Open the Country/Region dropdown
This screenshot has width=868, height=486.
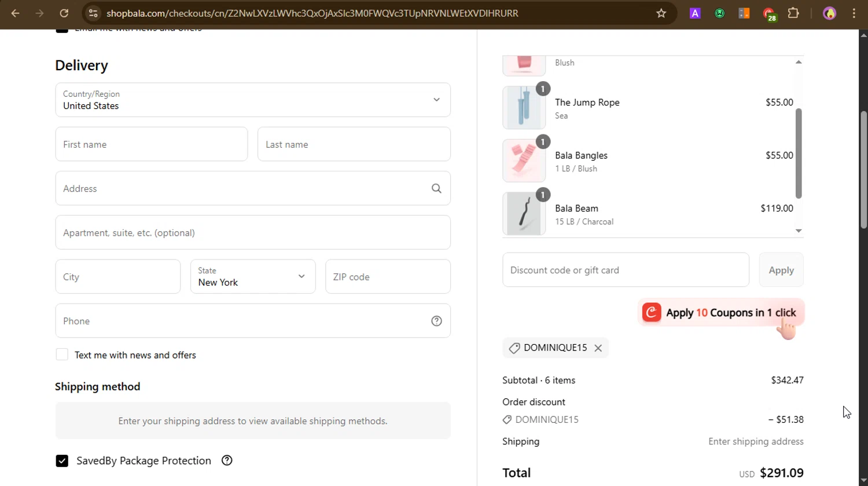[x=253, y=100]
